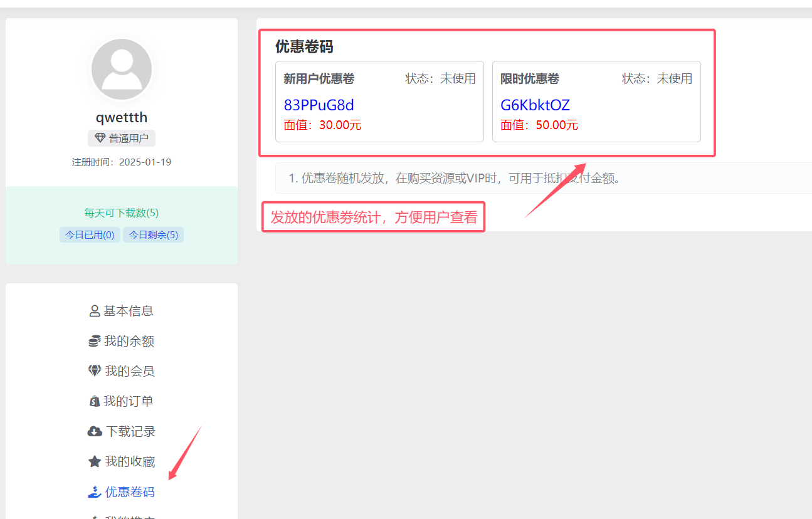Click the 每天可下载数(5) label

click(x=122, y=213)
